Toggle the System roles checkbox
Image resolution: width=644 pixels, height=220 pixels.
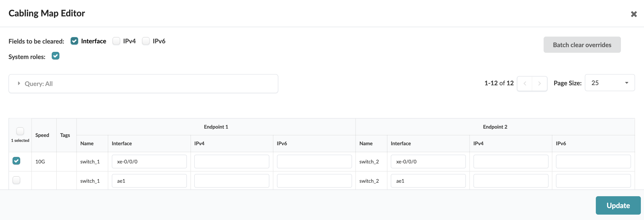pos(56,56)
